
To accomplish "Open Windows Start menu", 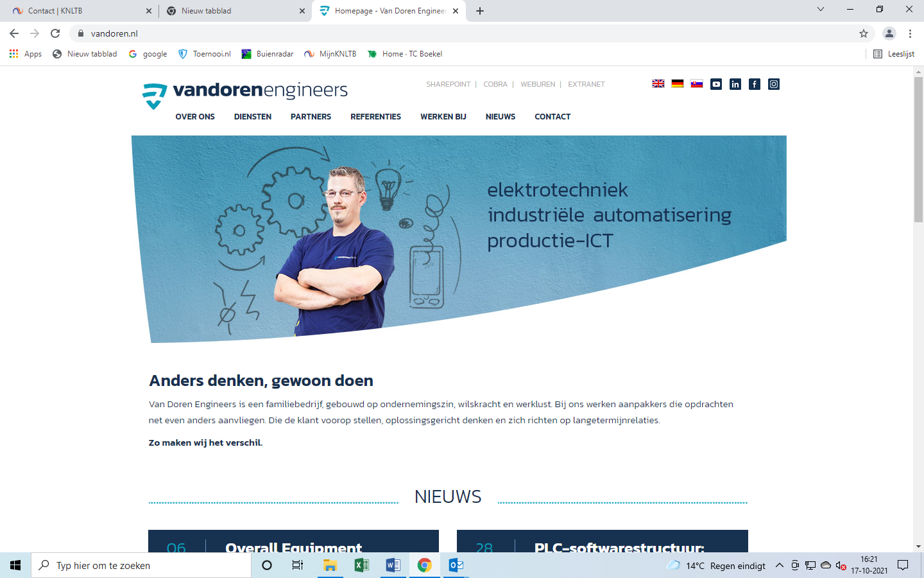I will coord(15,565).
